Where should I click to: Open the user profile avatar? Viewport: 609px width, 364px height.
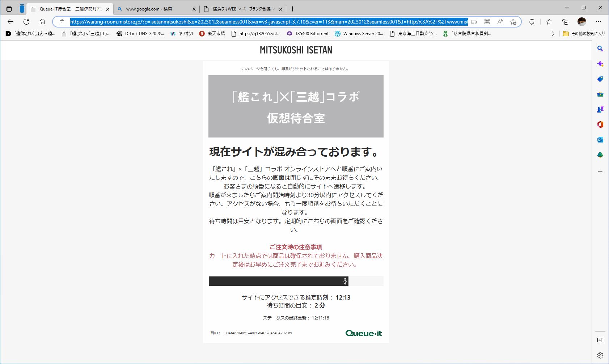582,22
